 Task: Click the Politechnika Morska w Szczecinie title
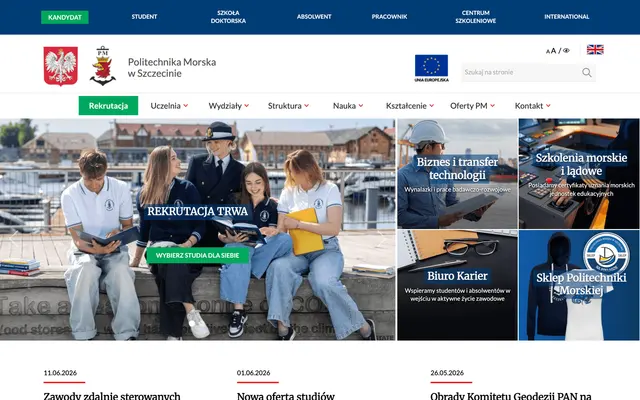point(172,68)
